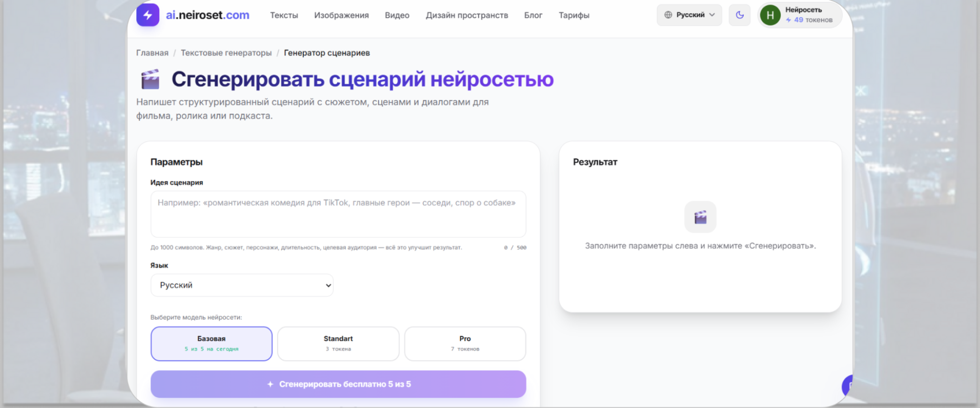Click the lightning bolt logo icon
This screenshot has height=408, width=980.
(x=148, y=15)
